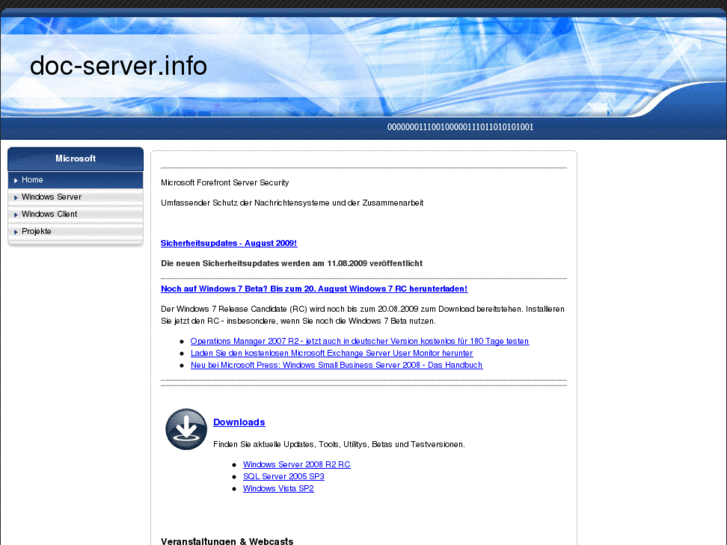Open Windows Vista SP2 link

pyautogui.click(x=278, y=488)
